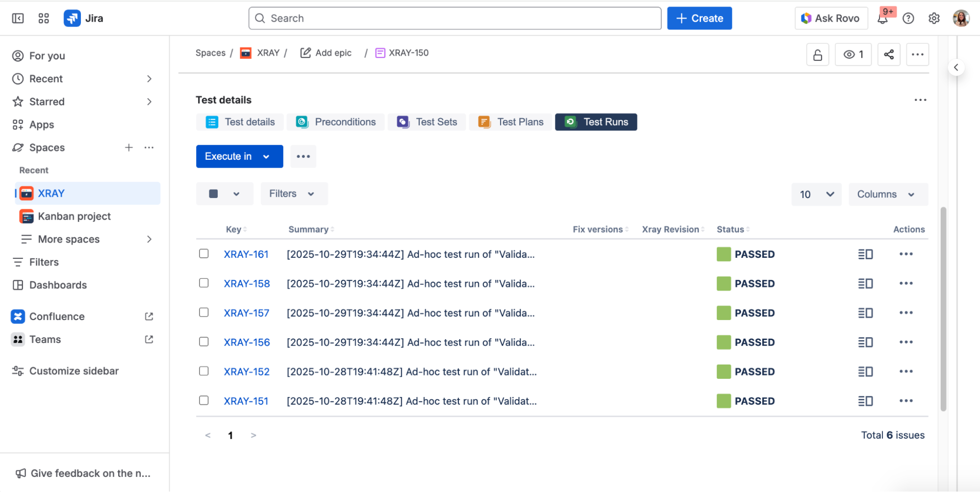Tick the checkbox beside XRAY-157
Viewport: 980px width, 492px height.
point(204,313)
